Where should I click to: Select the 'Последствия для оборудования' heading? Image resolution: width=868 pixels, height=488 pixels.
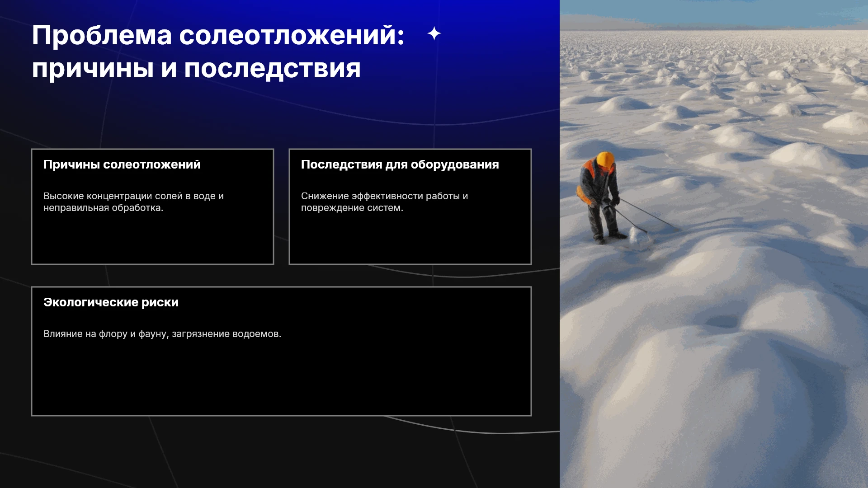pyautogui.click(x=400, y=164)
